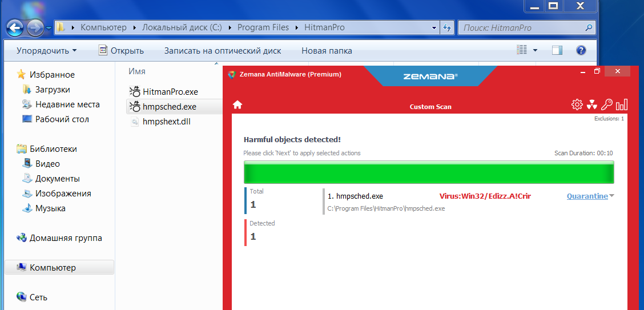Click the Custom Scan heading

pyautogui.click(x=430, y=107)
